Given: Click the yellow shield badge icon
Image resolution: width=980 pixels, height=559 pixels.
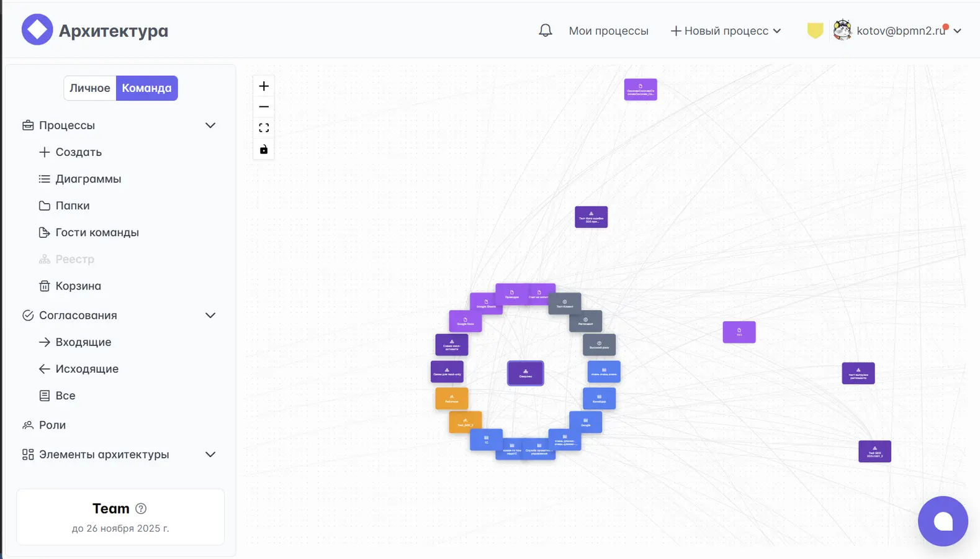Looking at the screenshot, I should pos(815,30).
